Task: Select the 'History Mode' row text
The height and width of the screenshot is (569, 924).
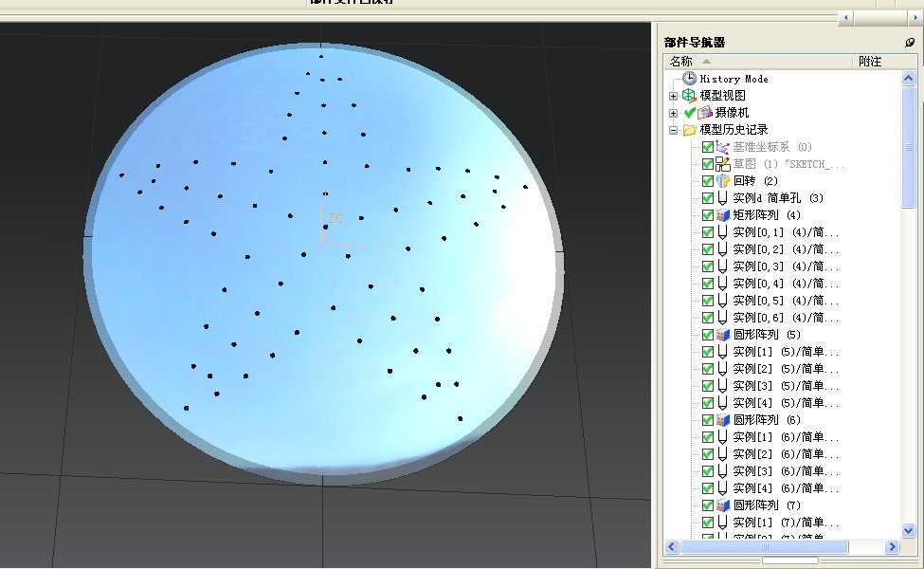Action: coord(734,79)
